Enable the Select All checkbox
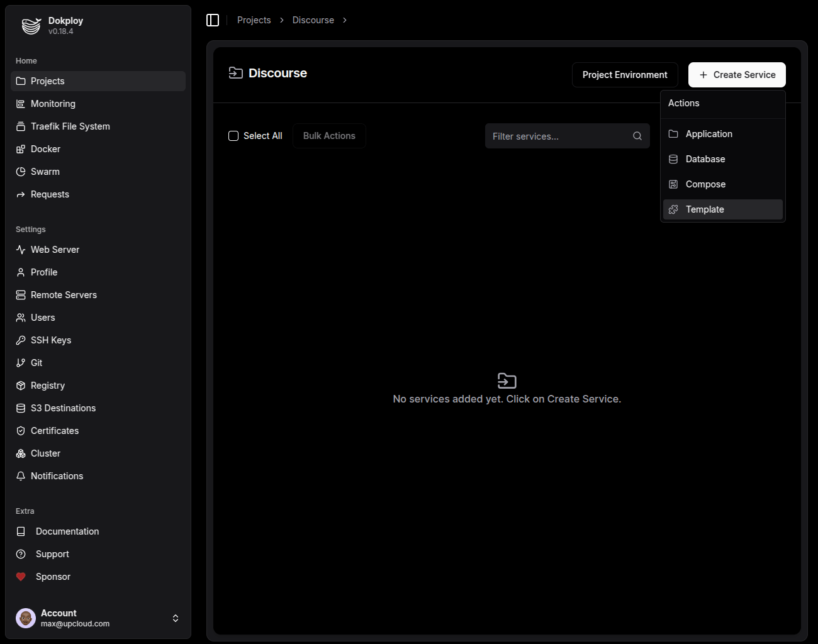The width and height of the screenshot is (818, 644). click(x=233, y=135)
